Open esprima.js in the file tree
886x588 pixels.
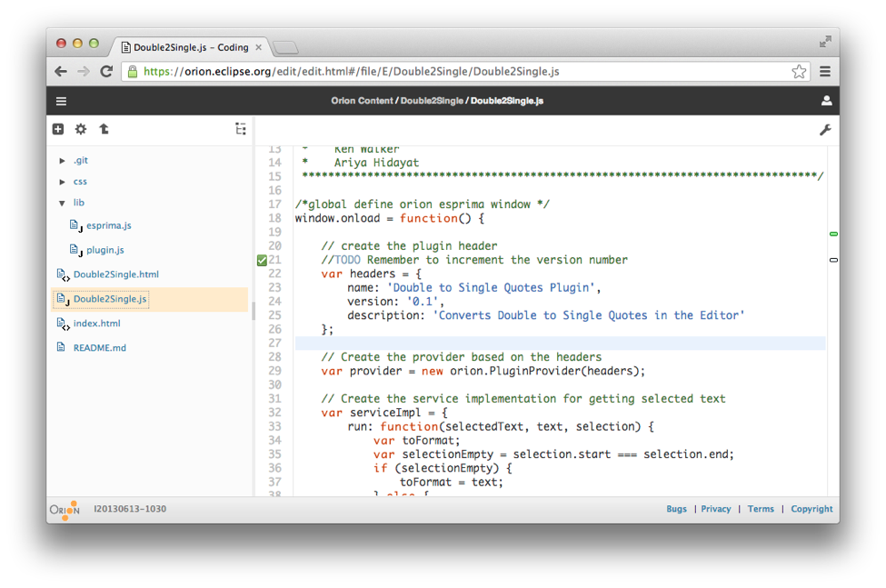pos(108,225)
